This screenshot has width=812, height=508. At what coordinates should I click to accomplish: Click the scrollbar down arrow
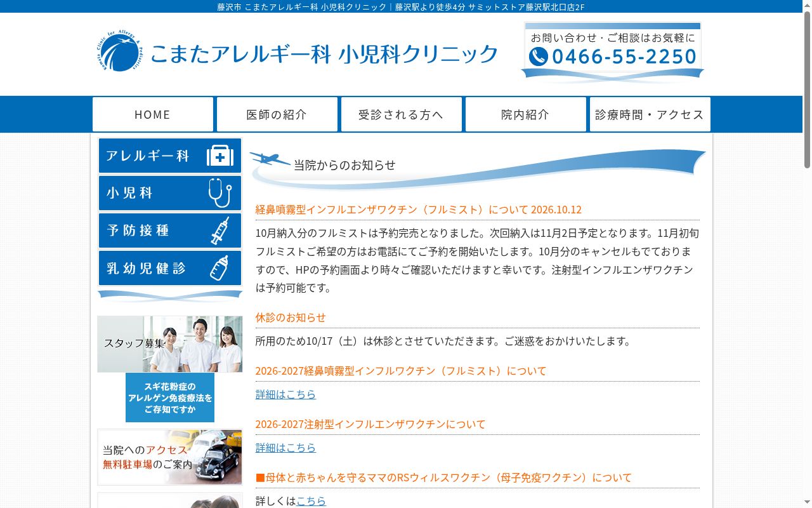[807, 503]
